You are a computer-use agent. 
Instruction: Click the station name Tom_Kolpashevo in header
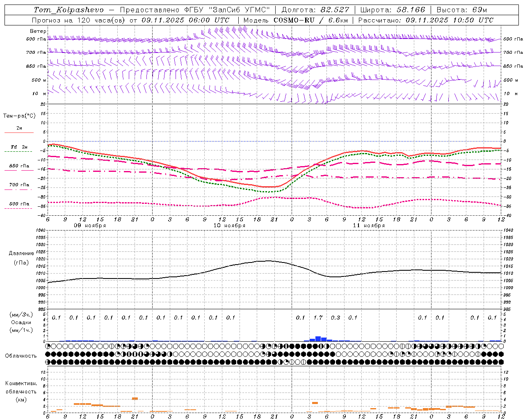[x=69, y=10]
